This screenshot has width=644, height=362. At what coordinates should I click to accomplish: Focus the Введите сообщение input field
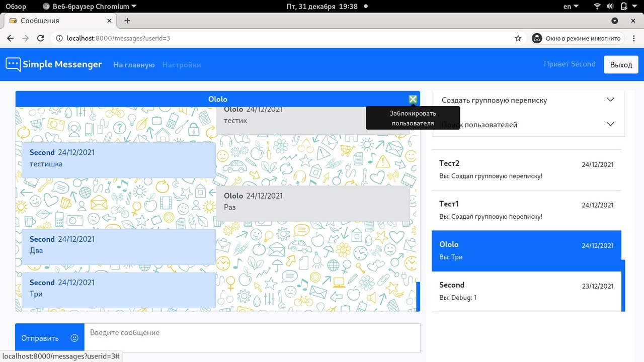point(252,338)
